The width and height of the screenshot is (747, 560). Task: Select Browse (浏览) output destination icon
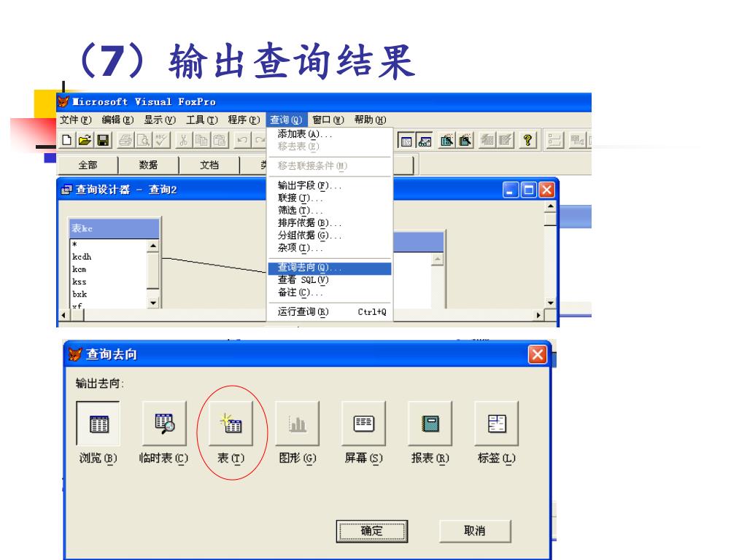coord(98,424)
